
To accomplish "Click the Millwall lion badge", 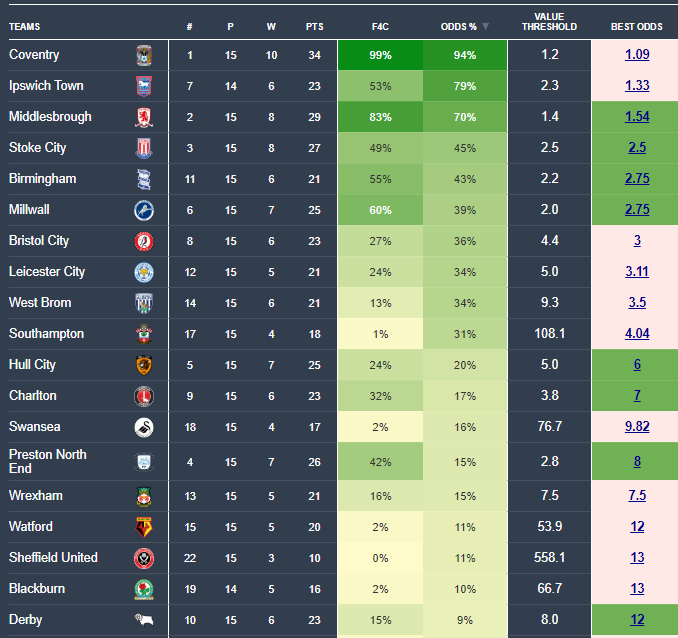I will [x=144, y=210].
